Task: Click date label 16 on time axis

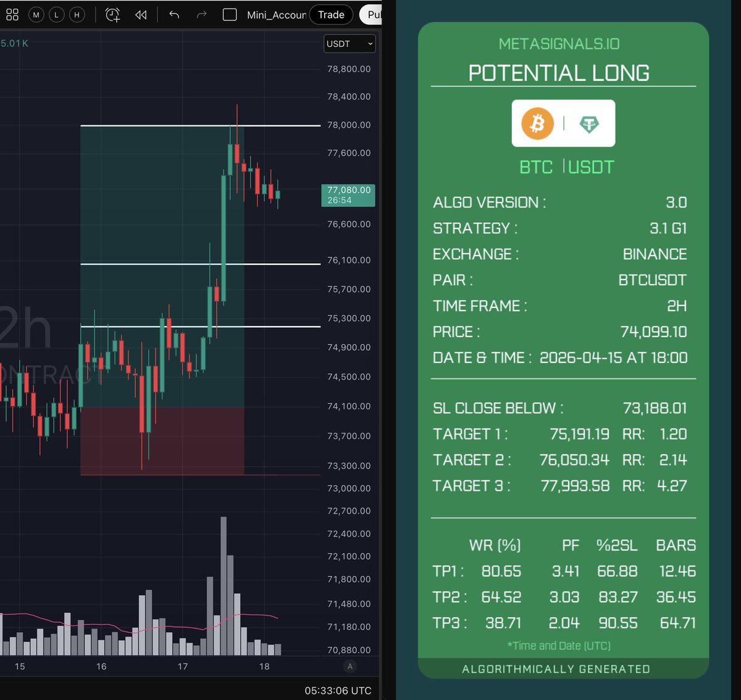Action: (x=101, y=666)
